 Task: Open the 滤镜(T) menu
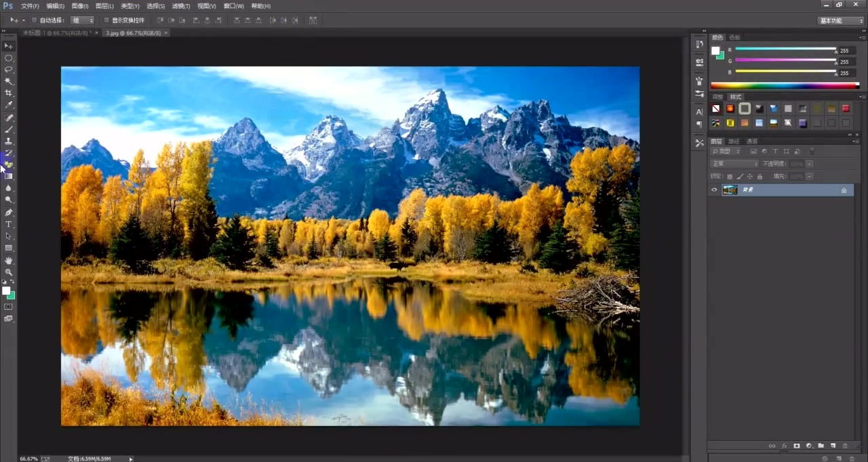coord(181,6)
